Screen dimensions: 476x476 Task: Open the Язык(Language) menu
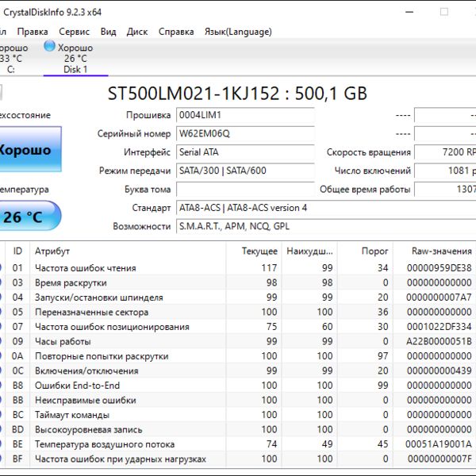(x=238, y=32)
